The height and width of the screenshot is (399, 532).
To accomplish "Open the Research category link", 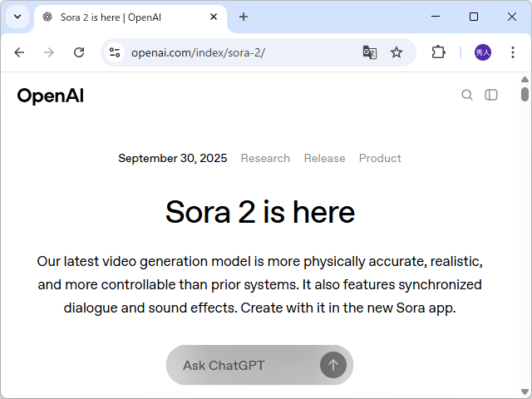I will pyautogui.click(x=265, y=158).
